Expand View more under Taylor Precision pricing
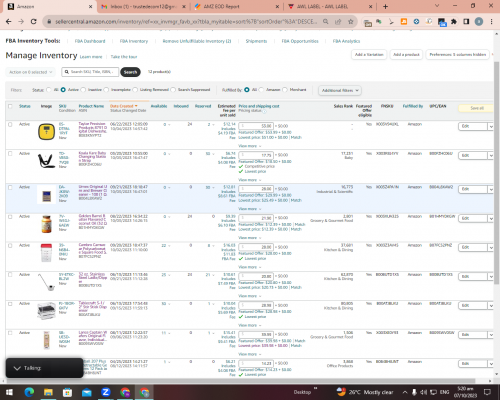The width and height of the screenshot is (500, 400). 250,146
